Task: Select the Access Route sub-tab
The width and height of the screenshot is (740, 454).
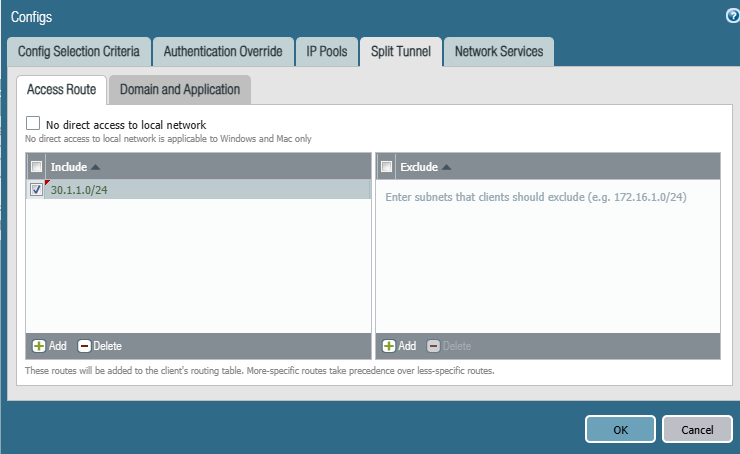Action: [61, 90]
